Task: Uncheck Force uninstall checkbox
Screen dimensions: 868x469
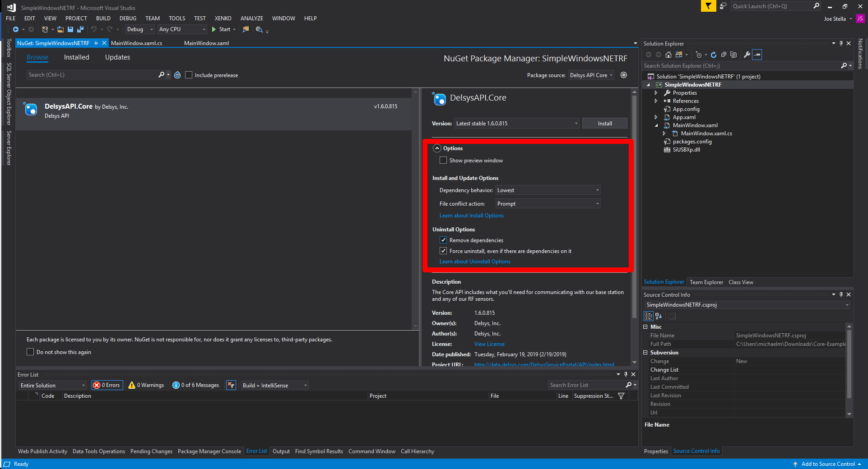Action: point(443,251)
